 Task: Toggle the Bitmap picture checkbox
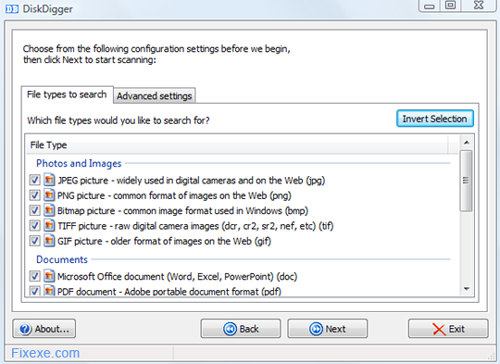coord(35,210)
